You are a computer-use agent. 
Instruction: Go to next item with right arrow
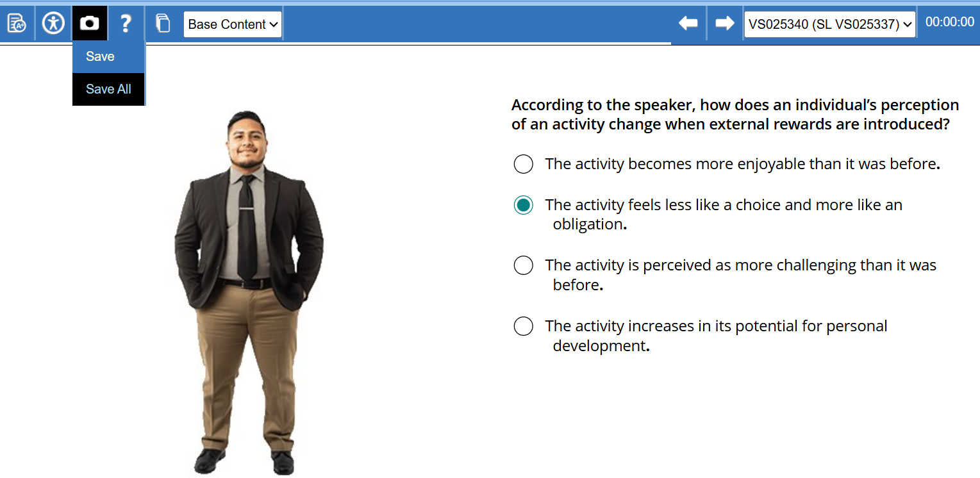point(725,24)
